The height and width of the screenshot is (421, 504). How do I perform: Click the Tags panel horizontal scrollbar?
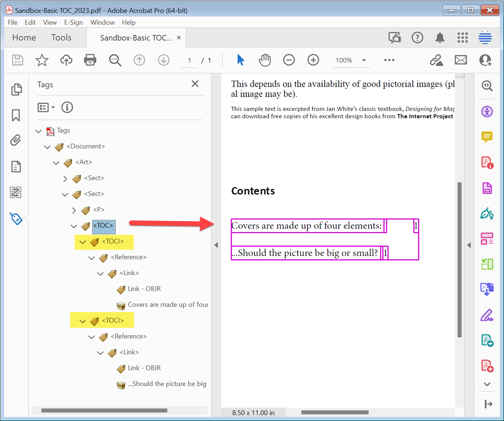tap(104, 411)
